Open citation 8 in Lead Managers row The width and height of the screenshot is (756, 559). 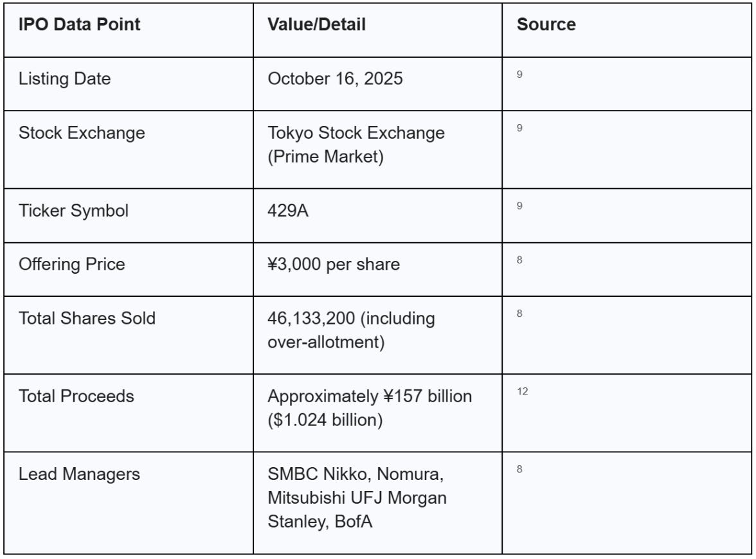(x=519, y=469)
